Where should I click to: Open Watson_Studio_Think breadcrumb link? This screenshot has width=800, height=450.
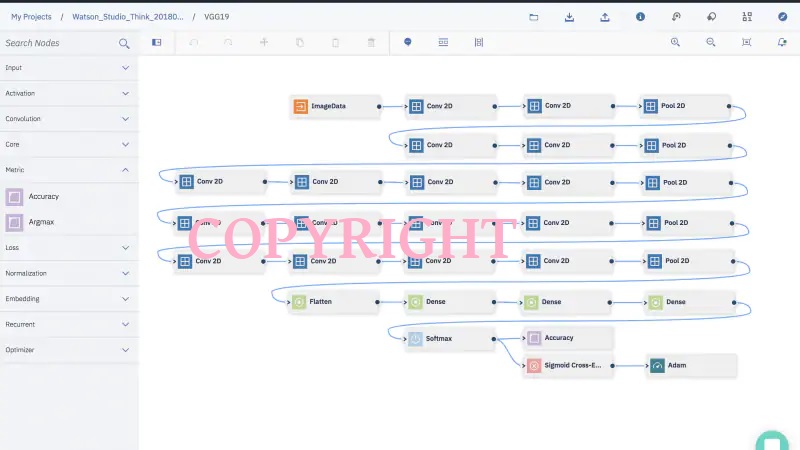(127, 17)
